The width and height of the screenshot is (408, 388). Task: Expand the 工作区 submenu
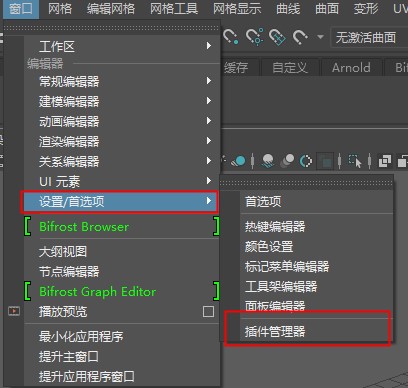click(x=122, y=46)
